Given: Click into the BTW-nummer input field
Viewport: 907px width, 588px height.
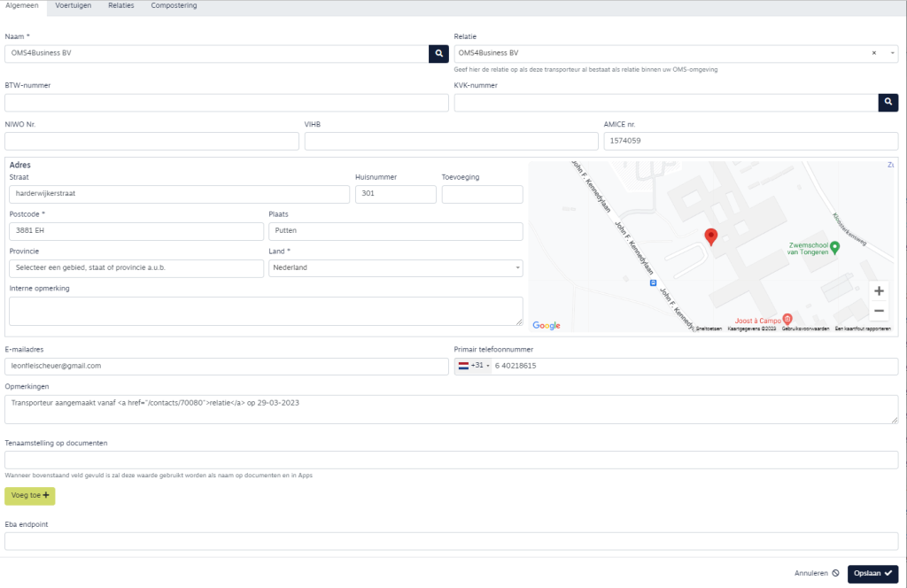Looking at the screenshot, I should (x=227, y=103).
